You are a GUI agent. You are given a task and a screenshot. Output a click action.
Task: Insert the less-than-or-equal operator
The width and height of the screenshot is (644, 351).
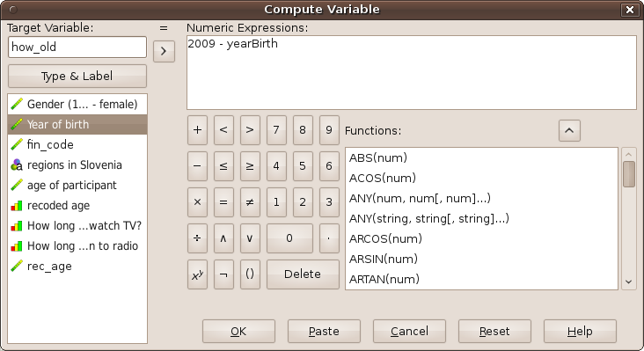click(223, 166)
